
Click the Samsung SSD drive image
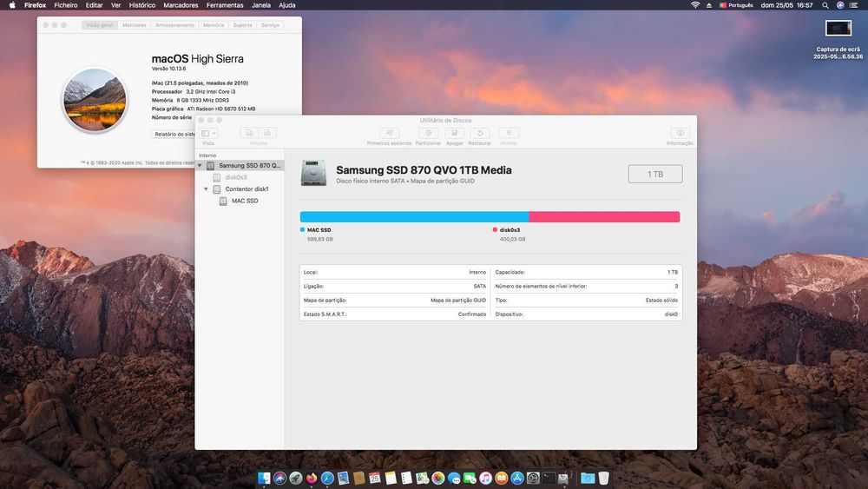314,173
